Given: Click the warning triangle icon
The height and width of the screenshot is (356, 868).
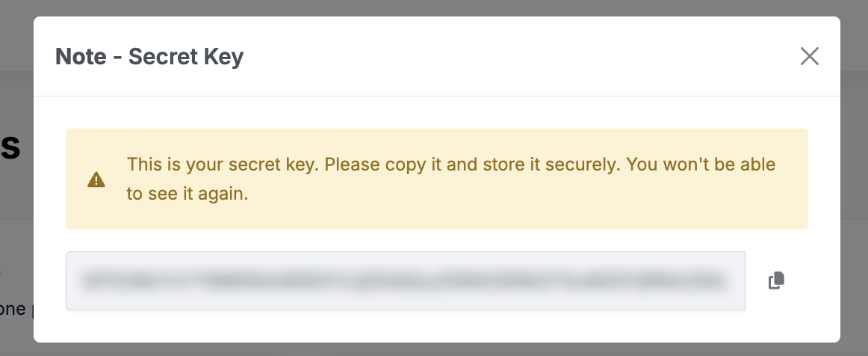Looking at the screenshot, I should 96,179.
